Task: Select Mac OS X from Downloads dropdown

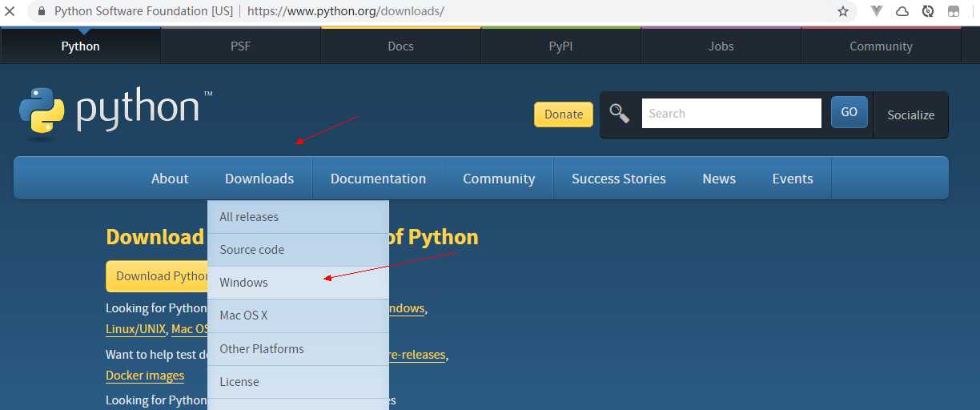Action: click(x=298, y=315)
